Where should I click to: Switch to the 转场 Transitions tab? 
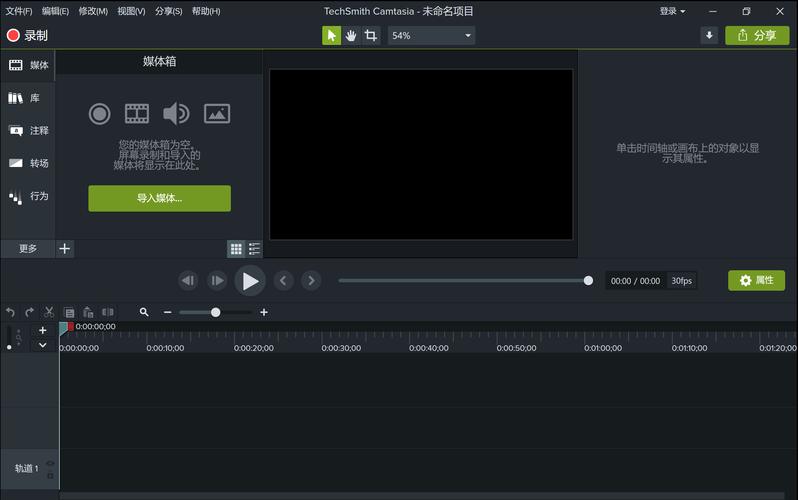27,163
